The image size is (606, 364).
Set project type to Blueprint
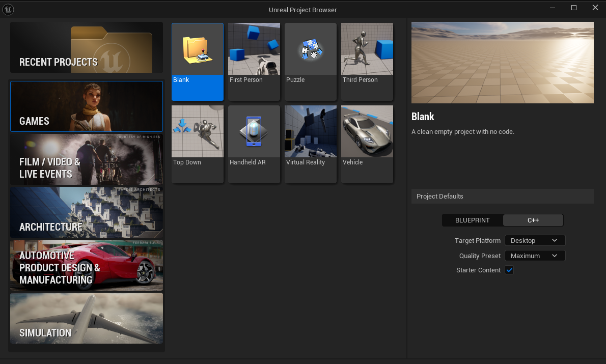472,220
